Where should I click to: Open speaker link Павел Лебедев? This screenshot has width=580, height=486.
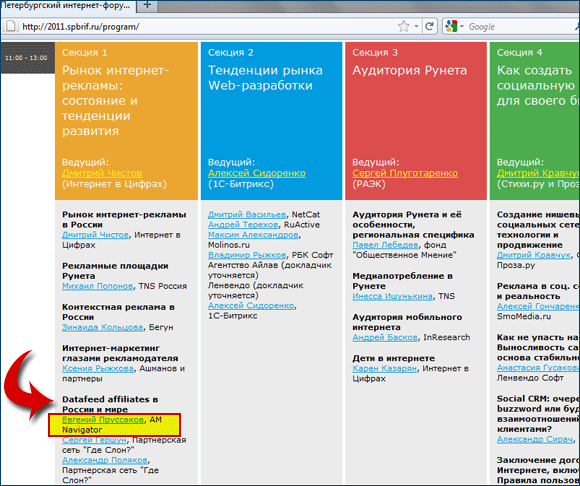coord(385,245)
